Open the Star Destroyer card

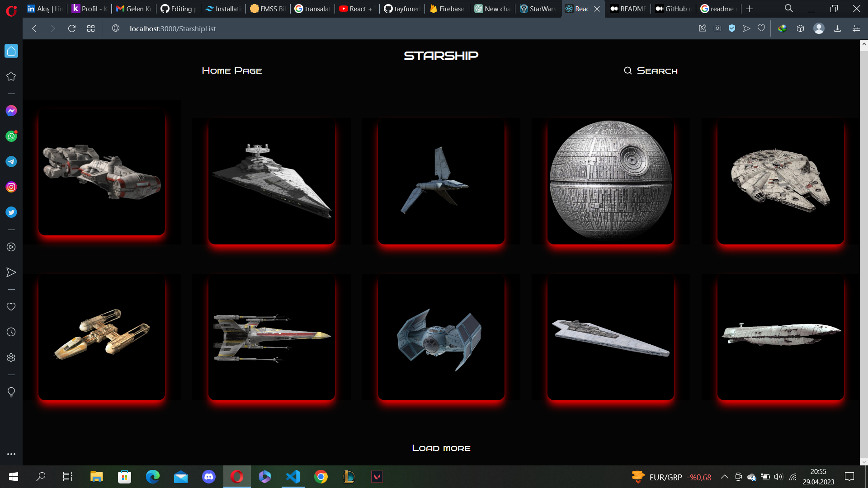[x=272, y=181]
